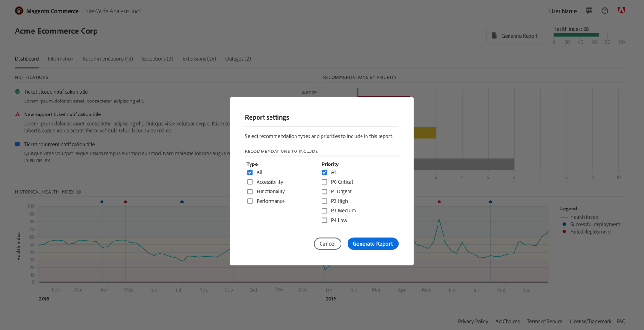Open the chat messages icon
644x330 pixels.
589,11
